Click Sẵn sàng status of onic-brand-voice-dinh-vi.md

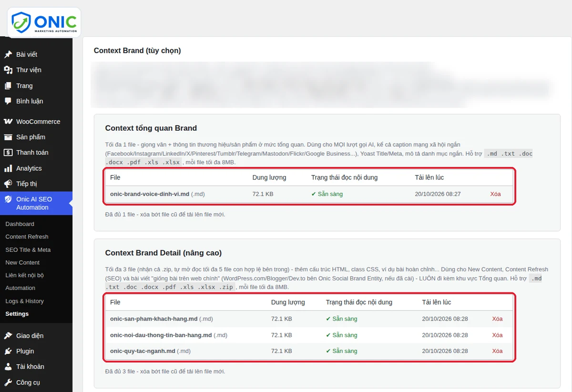327,194
